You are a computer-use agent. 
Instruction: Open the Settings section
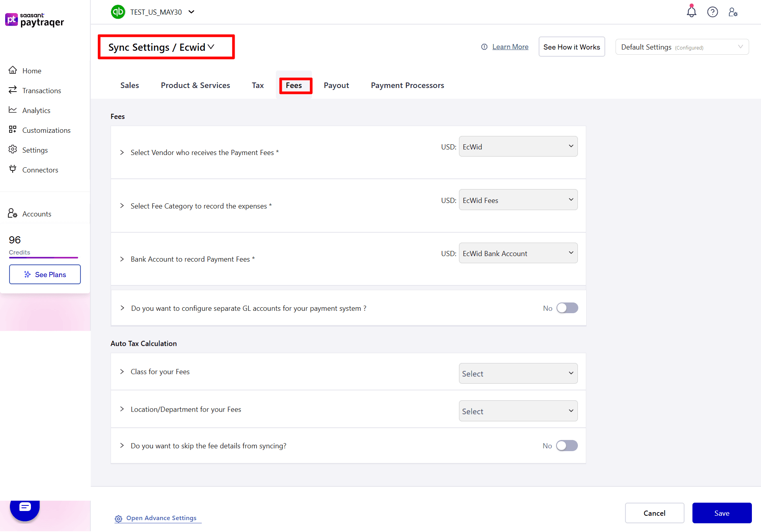(35, 150)
